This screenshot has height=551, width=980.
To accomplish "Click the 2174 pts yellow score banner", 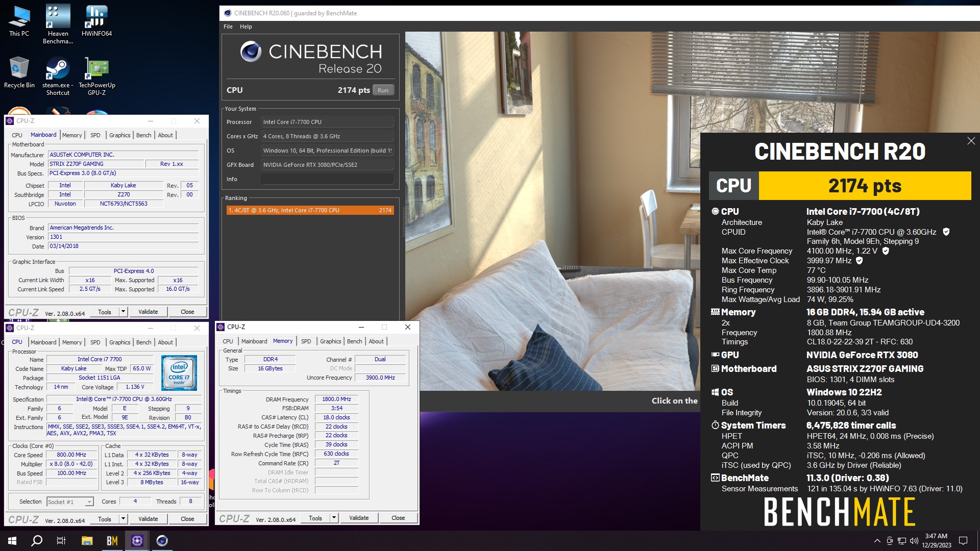I will point(865,186).
